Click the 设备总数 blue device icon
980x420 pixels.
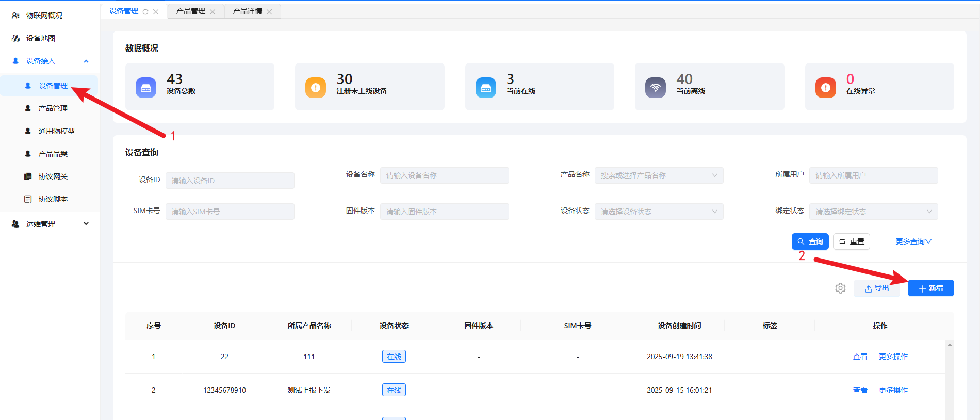[x=146, y=87]
